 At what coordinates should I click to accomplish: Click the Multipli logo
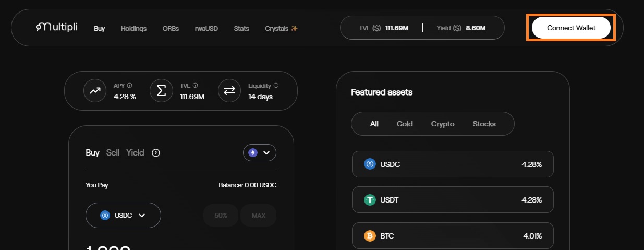(x=56, y=27)
